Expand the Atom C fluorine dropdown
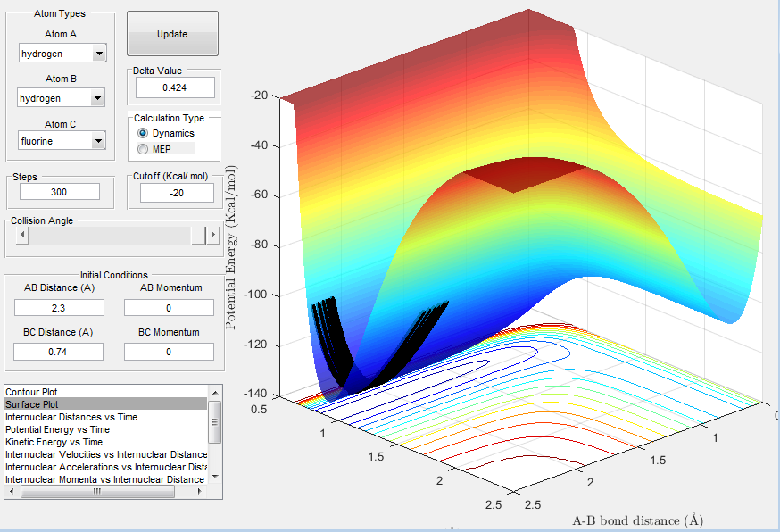This screenshot has width=780, height=532. click(x=98, y=141)
